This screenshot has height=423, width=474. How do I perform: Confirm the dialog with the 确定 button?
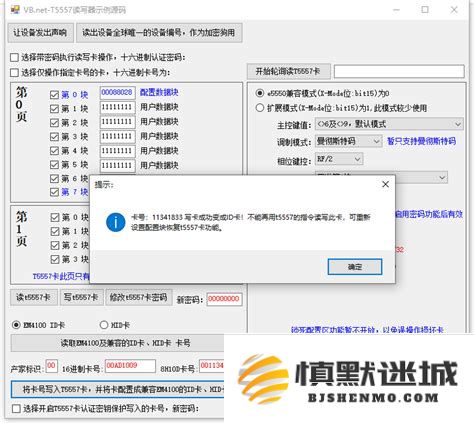pos(355,267)
